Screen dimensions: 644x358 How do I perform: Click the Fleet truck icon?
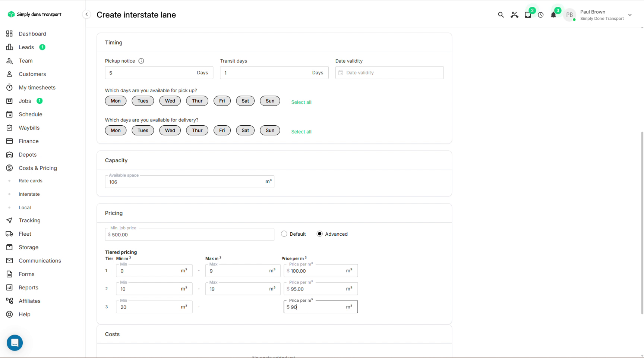(x=10, y=234)
